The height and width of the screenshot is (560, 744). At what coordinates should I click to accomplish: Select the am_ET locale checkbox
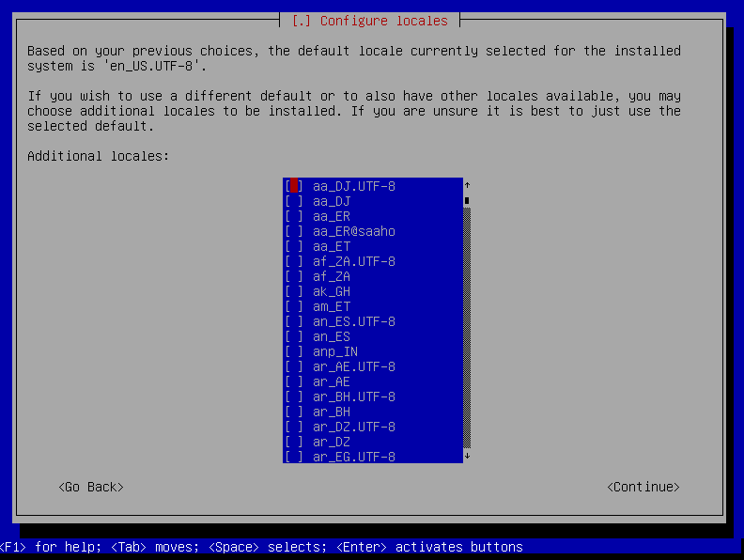294,306
